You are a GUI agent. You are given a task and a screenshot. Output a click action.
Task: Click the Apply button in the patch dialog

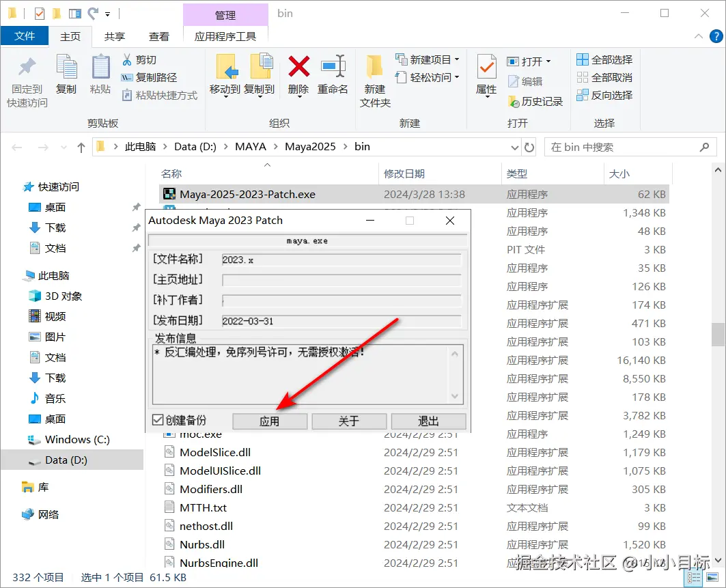click(x=270, y=421)
